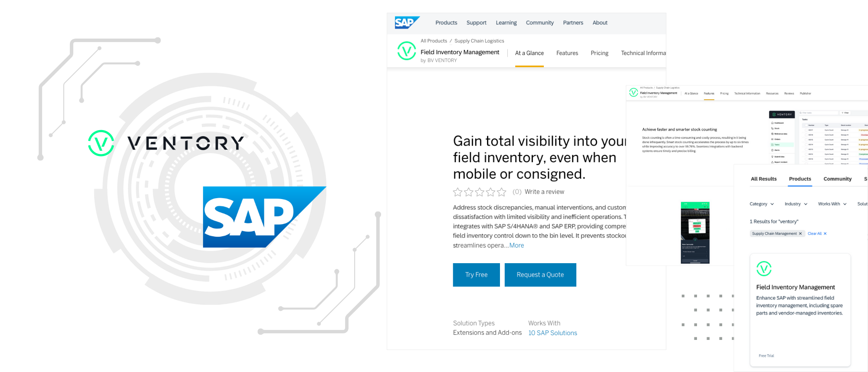Open the 10 SAP Solutions link
The image size is (868, 372).
(552, 333)
